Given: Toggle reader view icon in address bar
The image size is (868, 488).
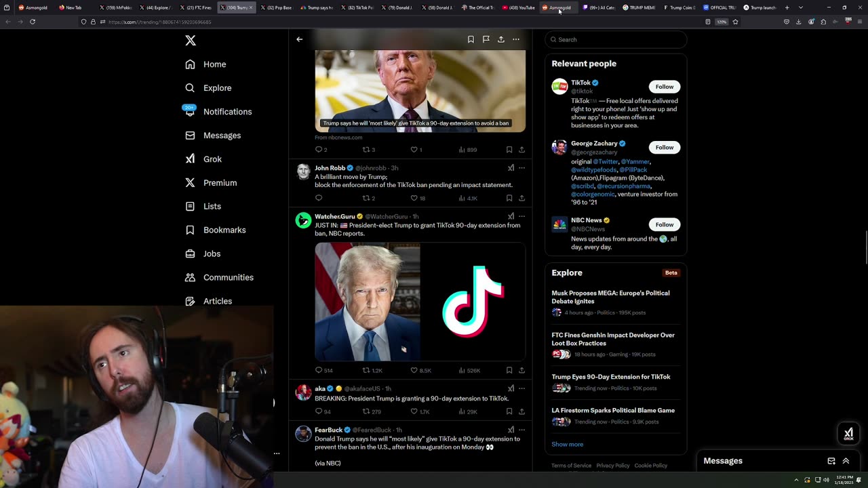Looking at the screenshot, I should coord(708,22).
